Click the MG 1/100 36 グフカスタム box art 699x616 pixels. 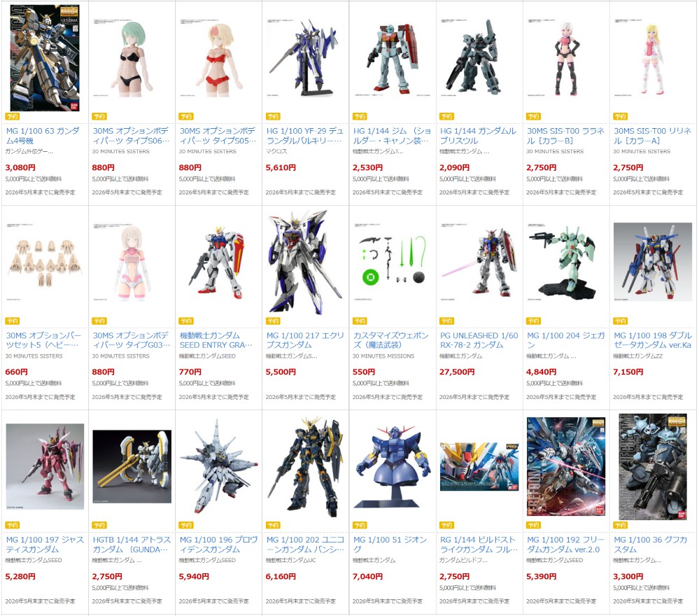click(653, 467)
